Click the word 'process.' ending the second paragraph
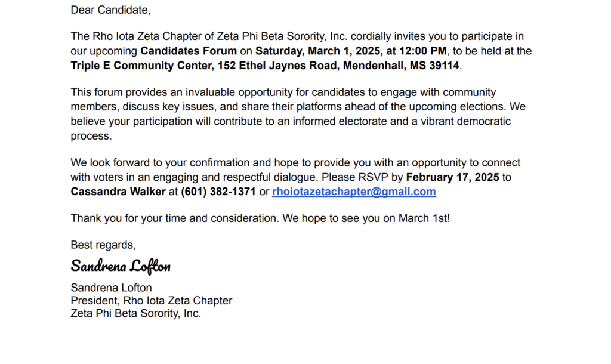Screen dimensions: 611x364 (x=91, y=137)
